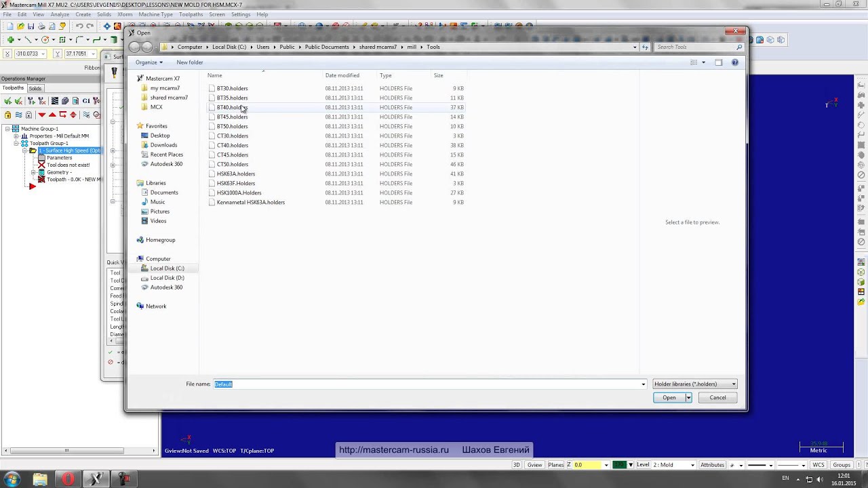Open the Organize dropdown menu

149,62
